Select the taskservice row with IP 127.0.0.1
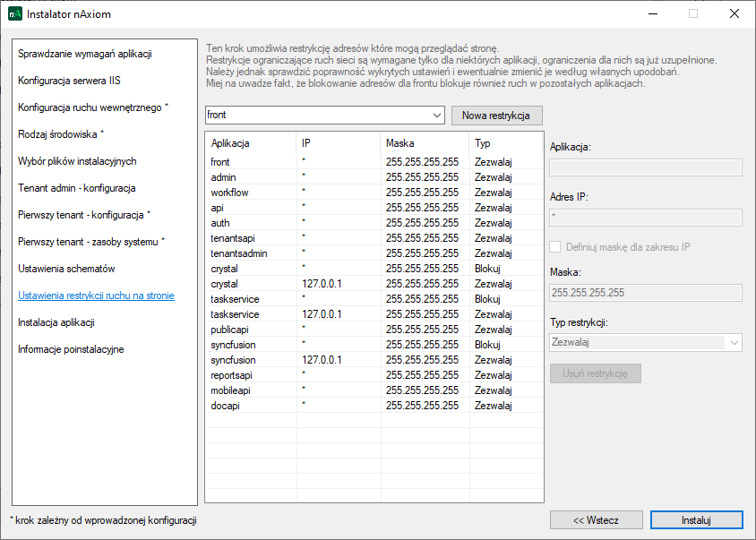The image size is (756, 540). pyautogui.click(x=374, y=314)
